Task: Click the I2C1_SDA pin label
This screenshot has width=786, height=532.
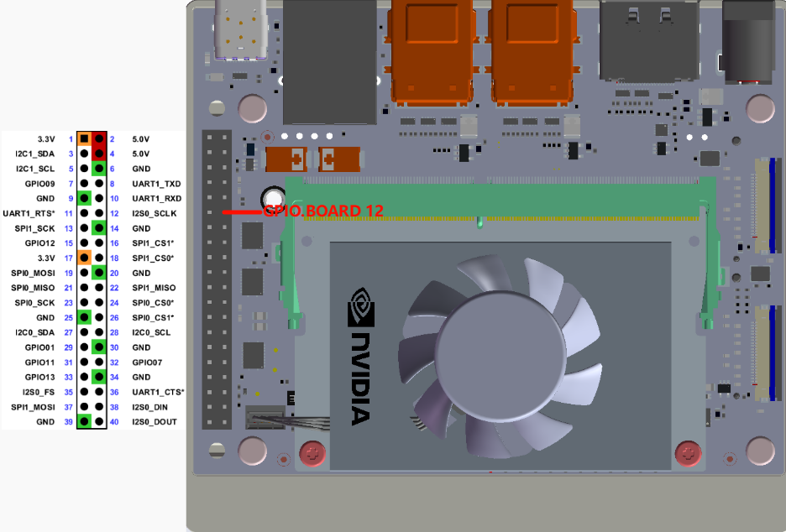Action: 34,154
